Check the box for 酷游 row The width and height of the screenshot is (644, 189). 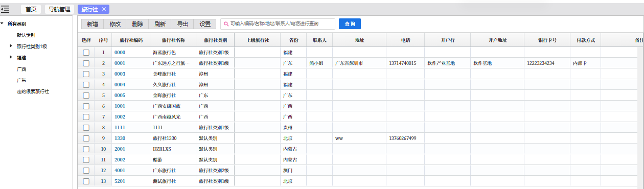[x=86, y=160]
